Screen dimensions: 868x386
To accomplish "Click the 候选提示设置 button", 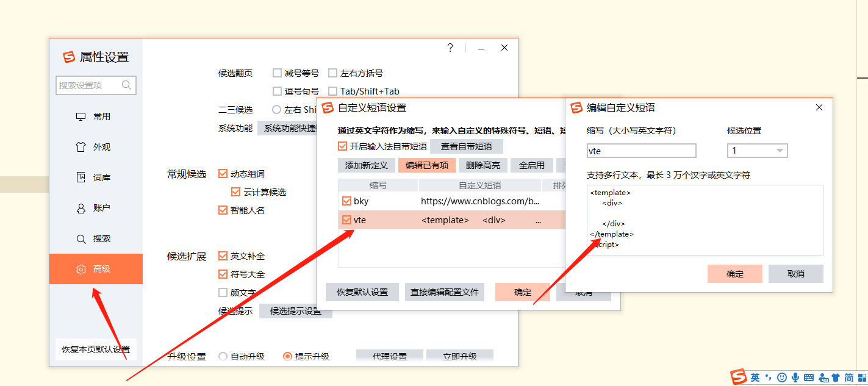I will (296, 311).
